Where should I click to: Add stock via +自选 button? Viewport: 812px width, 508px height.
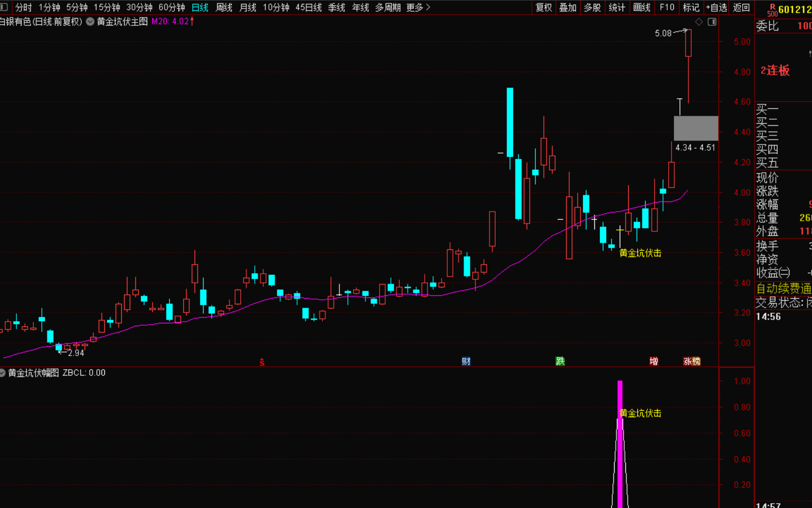(x=716, y=7)
